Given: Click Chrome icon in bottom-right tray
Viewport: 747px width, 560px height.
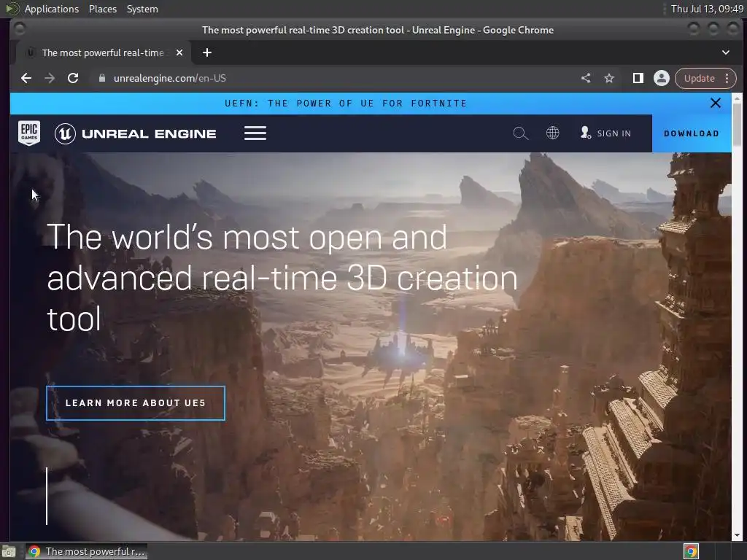Looking at the screenshot, I should (x=691, y=551).
